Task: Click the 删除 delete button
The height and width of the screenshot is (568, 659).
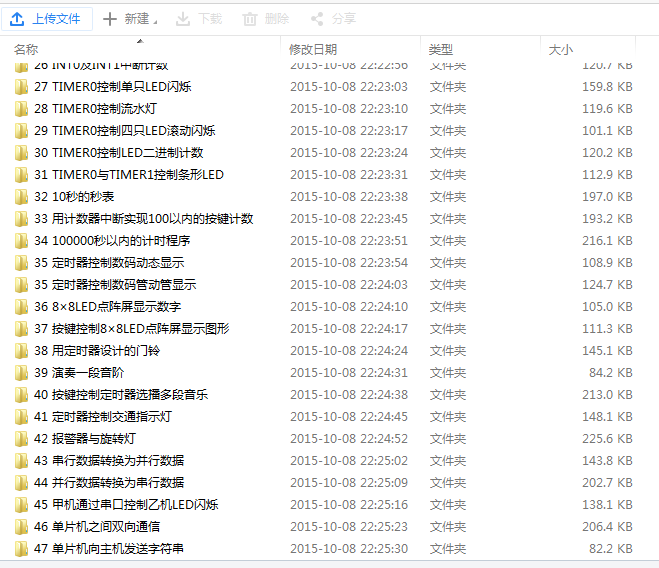Action: click(266, 19)
